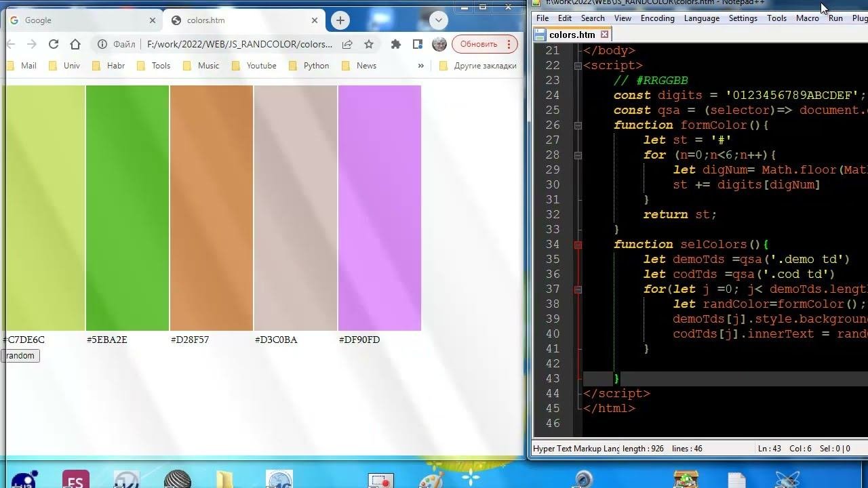Close the colors.htm tab in Notepad++
This screenshot has width=868, height=488.
[604, 35]
